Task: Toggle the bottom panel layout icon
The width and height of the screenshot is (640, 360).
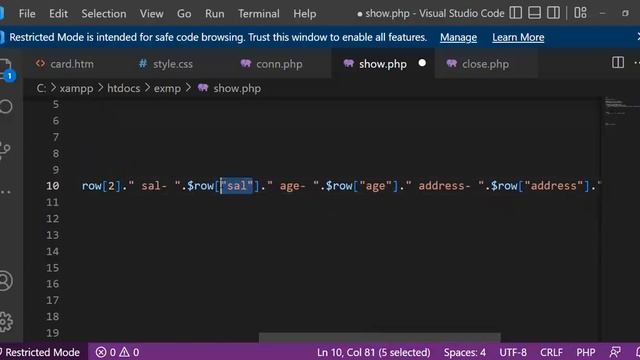Action: pos(534,13)
